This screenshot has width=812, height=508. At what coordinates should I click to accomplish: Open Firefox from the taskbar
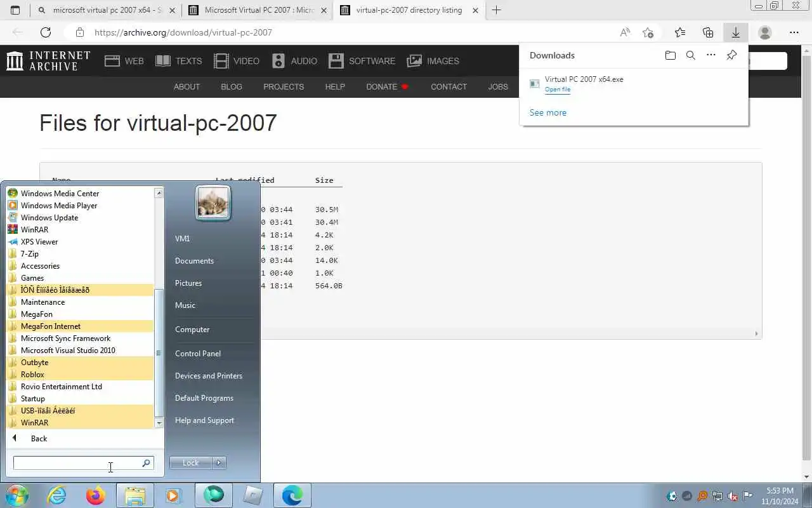pyautogui.click(x=96, y=495)
